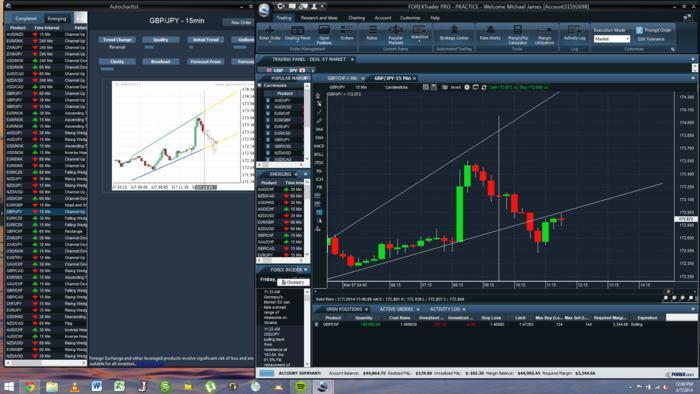Click the Orders ribbon icon
This screenshot has width=700, height=394.
pyautogui.click(x=347, y=33)
